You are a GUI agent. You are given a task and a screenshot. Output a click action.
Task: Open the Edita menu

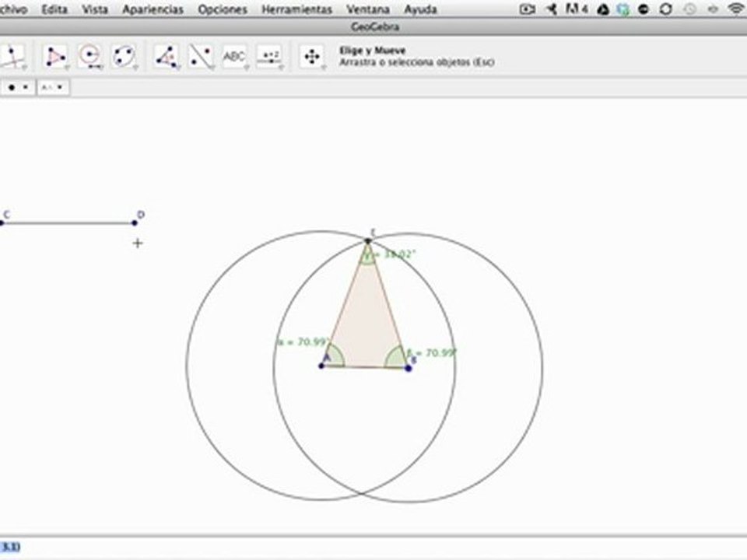coord(54,9)
